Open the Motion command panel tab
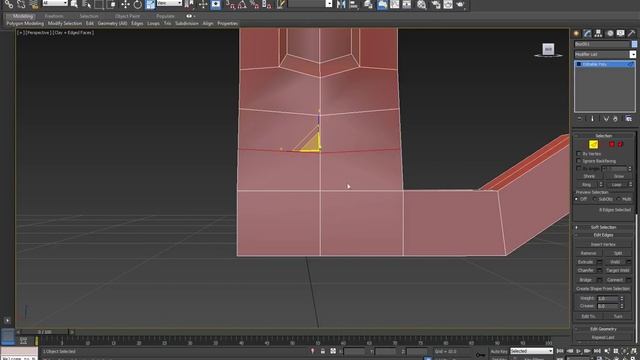 pos(610,33)
